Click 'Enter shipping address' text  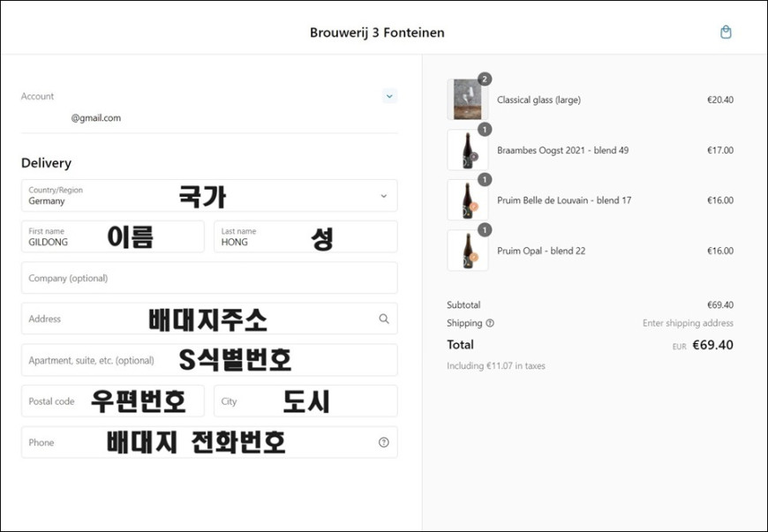click(688, 323)
